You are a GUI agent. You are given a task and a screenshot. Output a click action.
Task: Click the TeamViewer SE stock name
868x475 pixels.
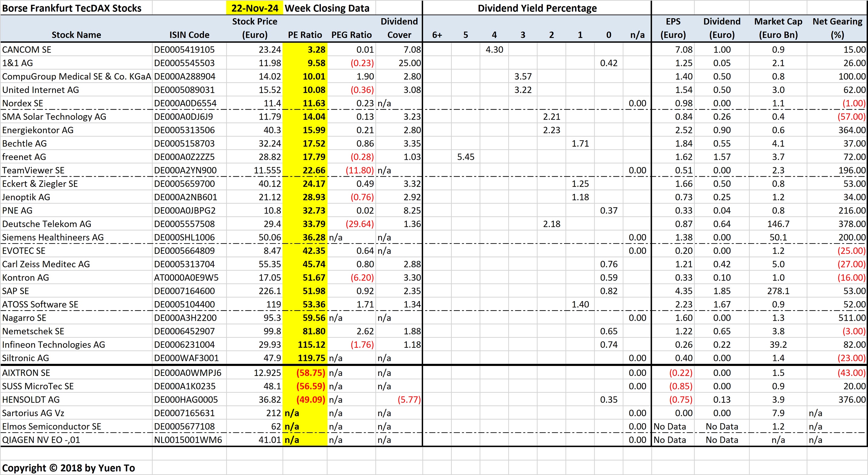click(33, 170)
